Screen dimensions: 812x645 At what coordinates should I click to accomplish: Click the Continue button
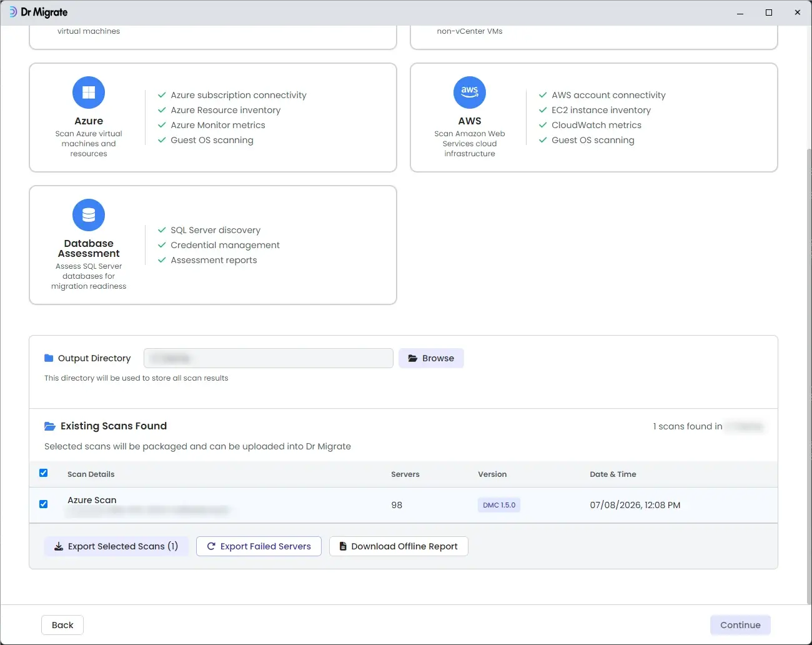coord(740,625)
